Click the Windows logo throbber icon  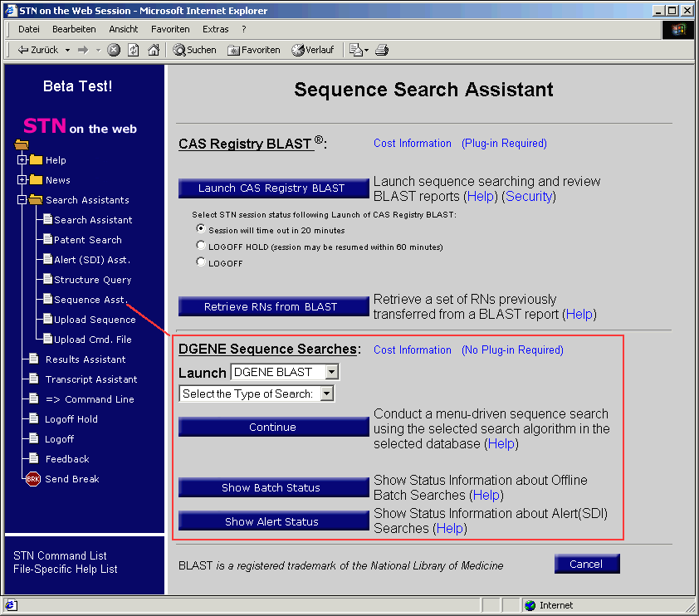click(x=678, y=30)
